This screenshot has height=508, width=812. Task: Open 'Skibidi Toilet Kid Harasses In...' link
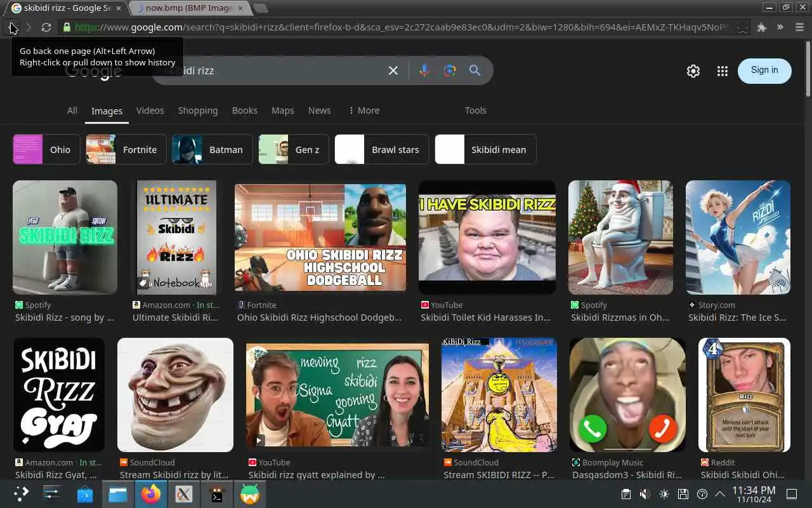pos(485,317)
